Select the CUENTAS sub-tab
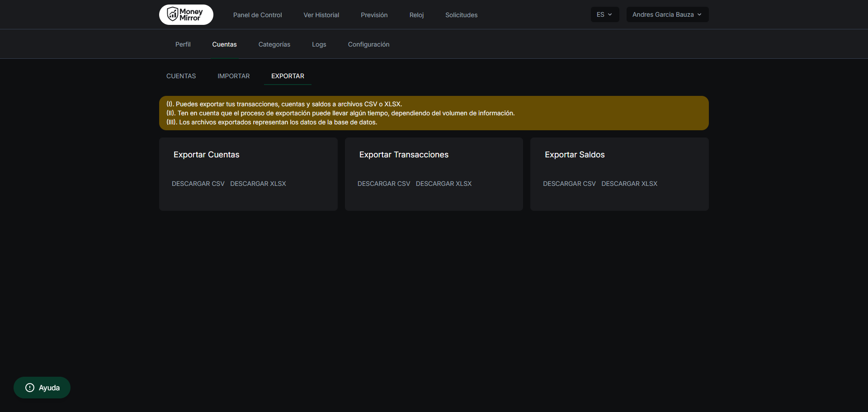The width and height of the screenshot is (868, 412). click(x=181, y=76)
